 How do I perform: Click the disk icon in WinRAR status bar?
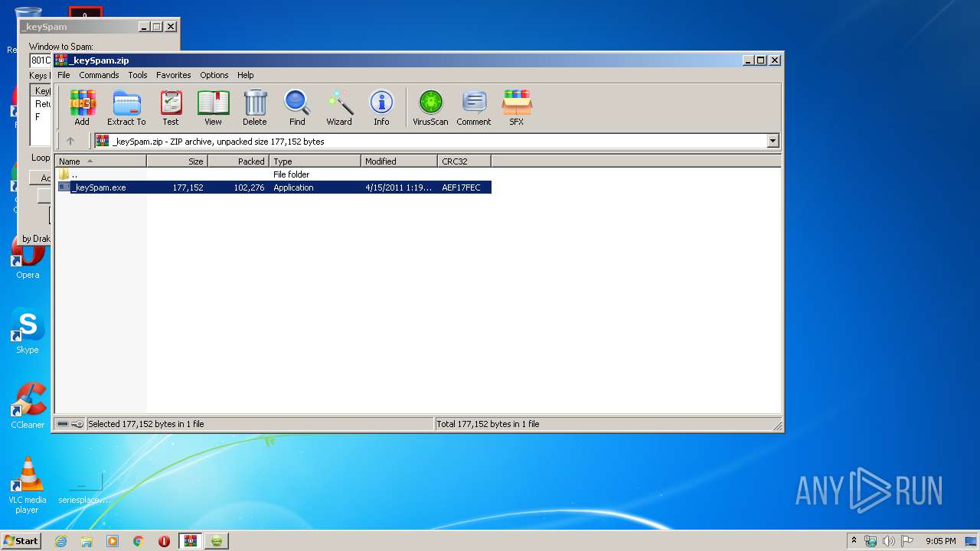pos(63,423)
